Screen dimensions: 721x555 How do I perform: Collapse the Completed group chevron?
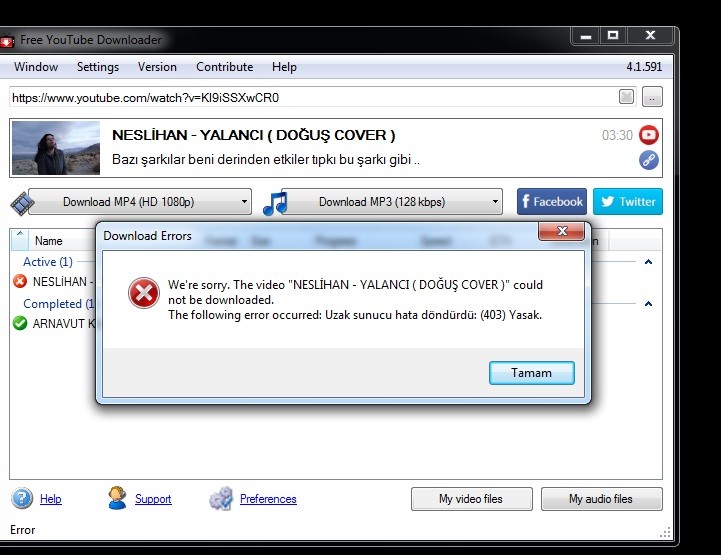point(648,304)
